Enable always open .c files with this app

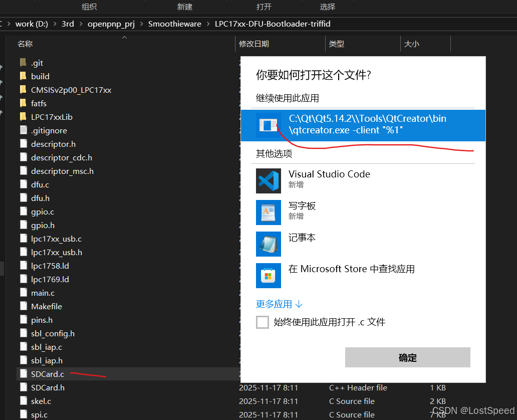(x=263, y=322)
